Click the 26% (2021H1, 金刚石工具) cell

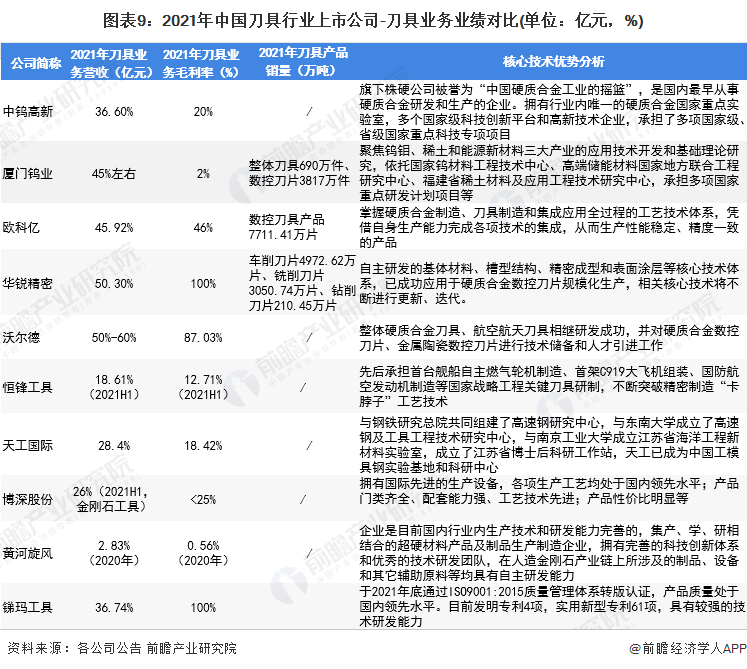tap(111, 499)
